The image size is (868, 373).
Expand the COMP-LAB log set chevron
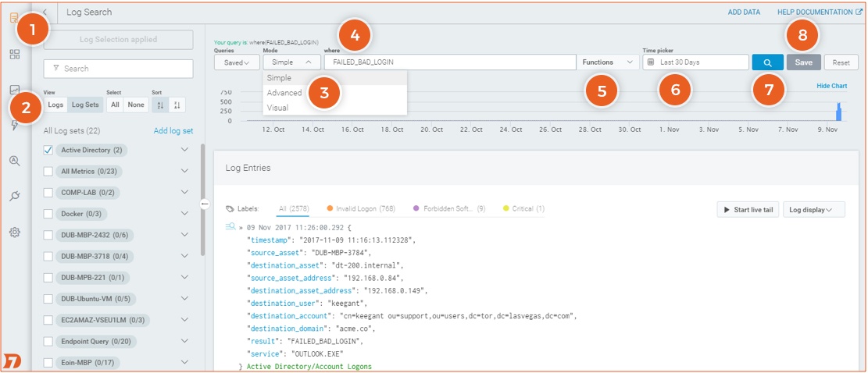coord(185,192)
